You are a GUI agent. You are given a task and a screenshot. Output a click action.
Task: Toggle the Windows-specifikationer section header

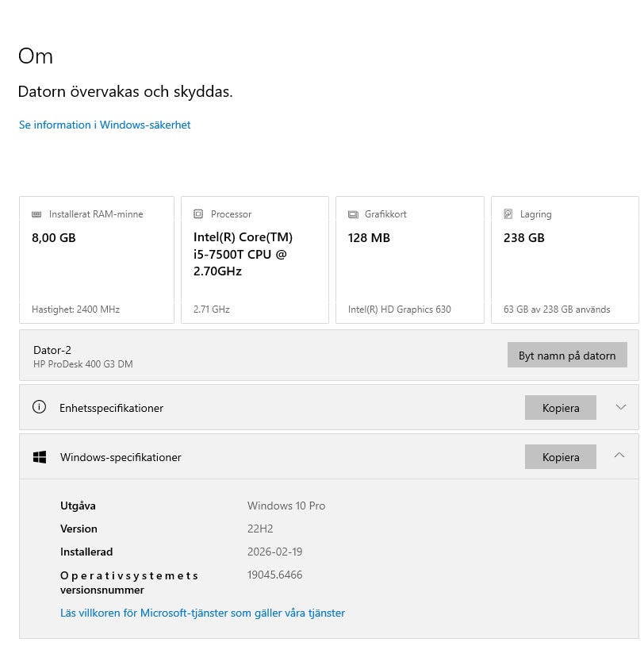coord(329,456)
